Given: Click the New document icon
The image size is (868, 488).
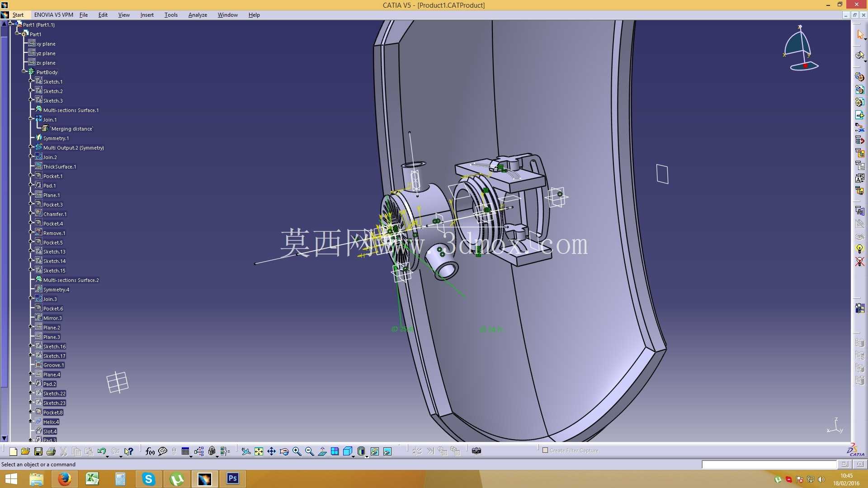Looking at the screenshot, I should click(x=13, y=451).
